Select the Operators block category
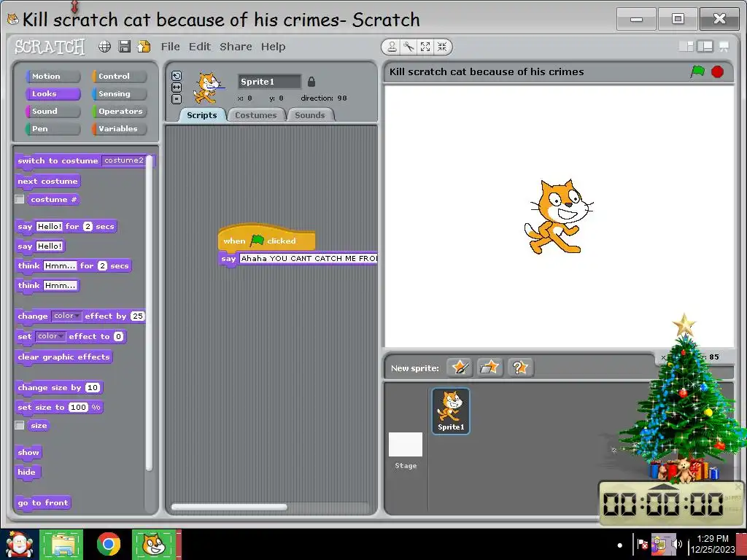 (x=119, y=112)
